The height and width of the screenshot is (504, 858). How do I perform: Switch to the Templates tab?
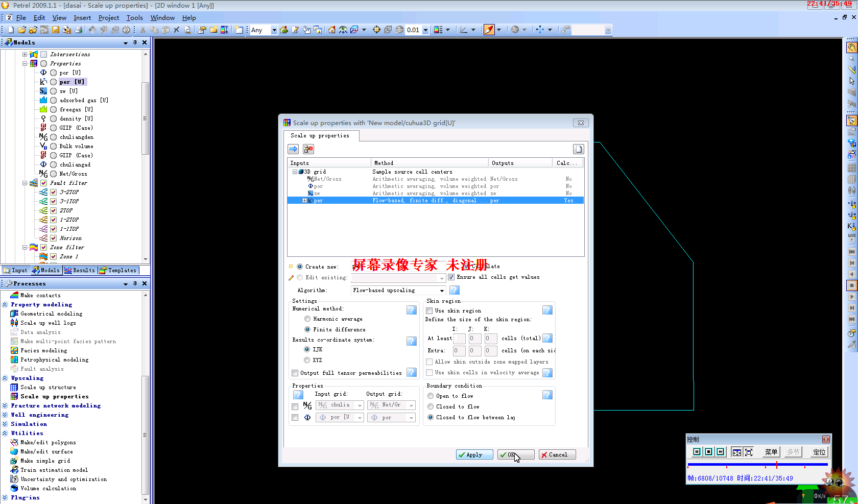coord(118,270)
